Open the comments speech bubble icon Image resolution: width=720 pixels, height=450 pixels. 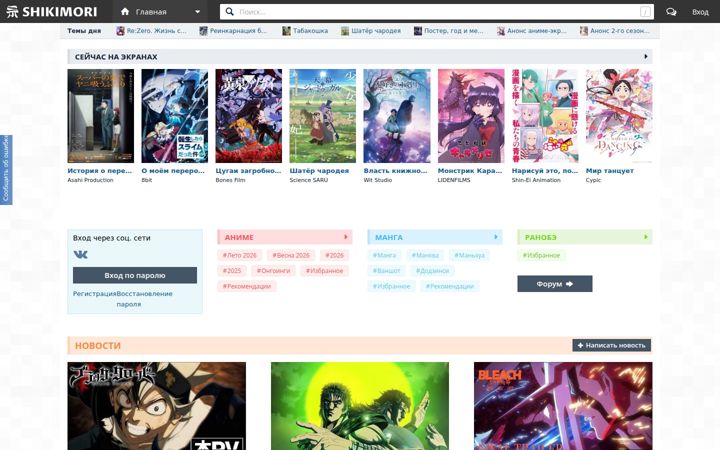tap(671, 12)
